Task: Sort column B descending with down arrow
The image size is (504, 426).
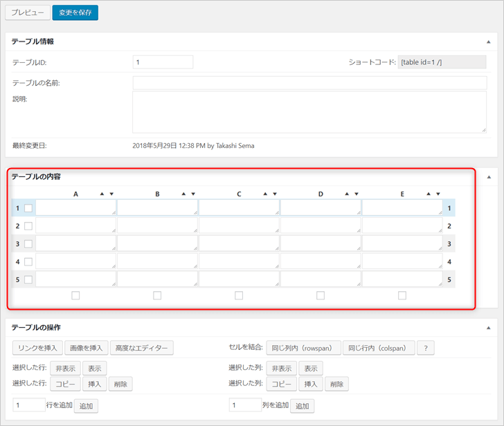Action: coord(194,194)
